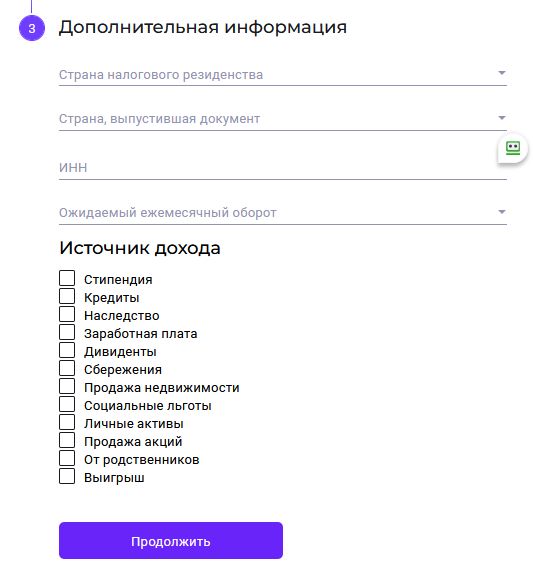Open the green chat bot widget
The image size is (533, 571).
(x=513, y=148)
